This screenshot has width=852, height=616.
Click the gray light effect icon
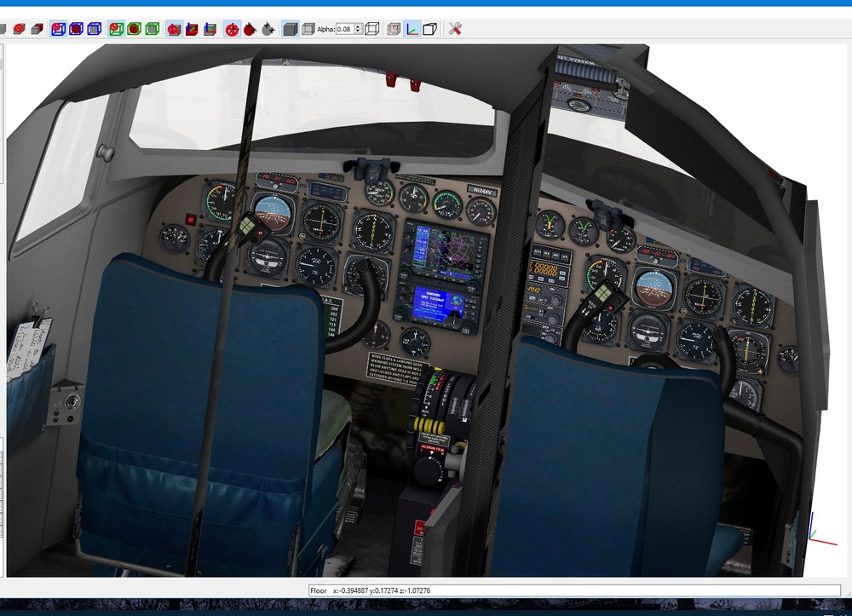coord(268,29)
